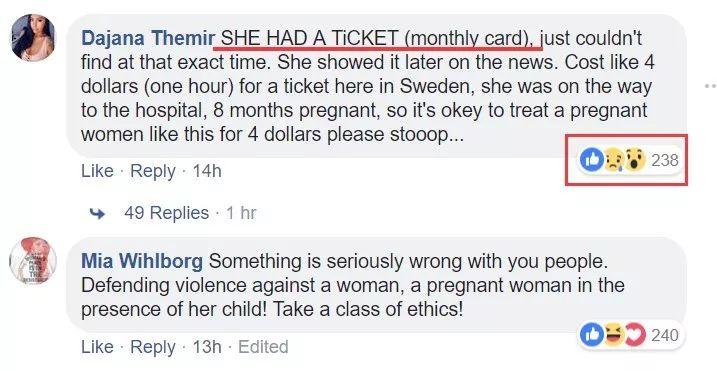Like Dajana Themir's comment
This screenshot has height=371, width=717.
click(97, 171)
